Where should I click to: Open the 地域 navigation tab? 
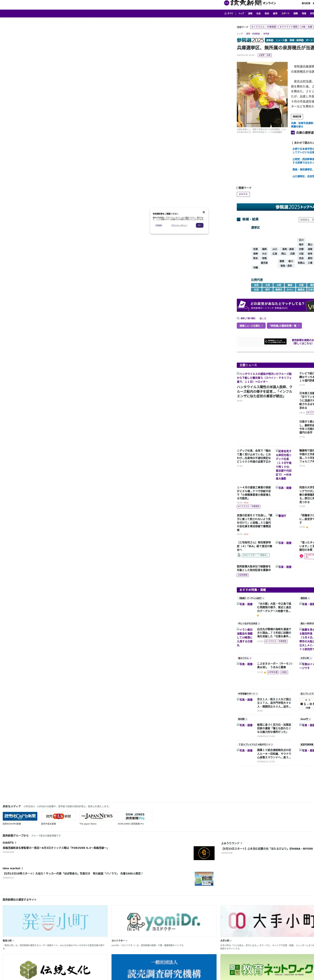tap(304, 13)
